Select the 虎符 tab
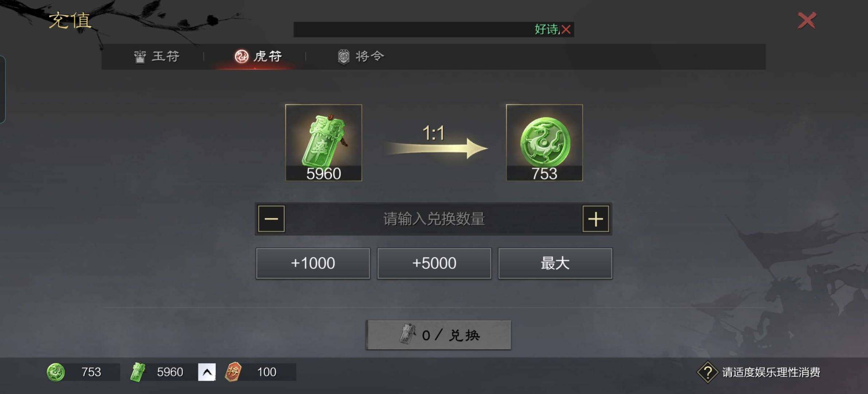Viewport: 868px width, 394px height. click(x=258, y=56)
